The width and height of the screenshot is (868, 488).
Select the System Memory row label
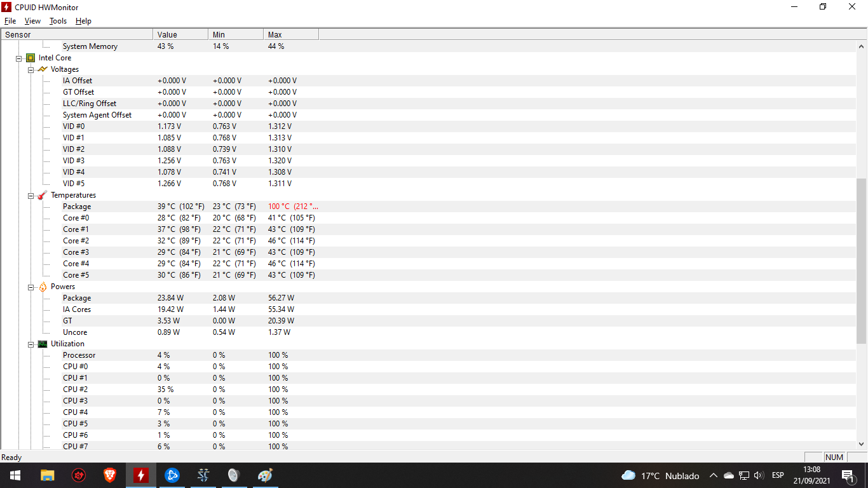pos(90,46)
